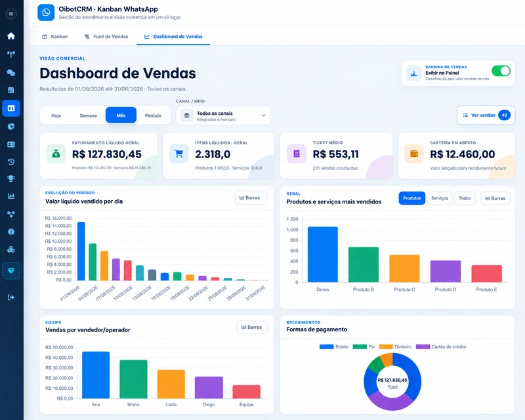
Task: Filter top sellers by Produtos
Action: (x=412, y=198)
